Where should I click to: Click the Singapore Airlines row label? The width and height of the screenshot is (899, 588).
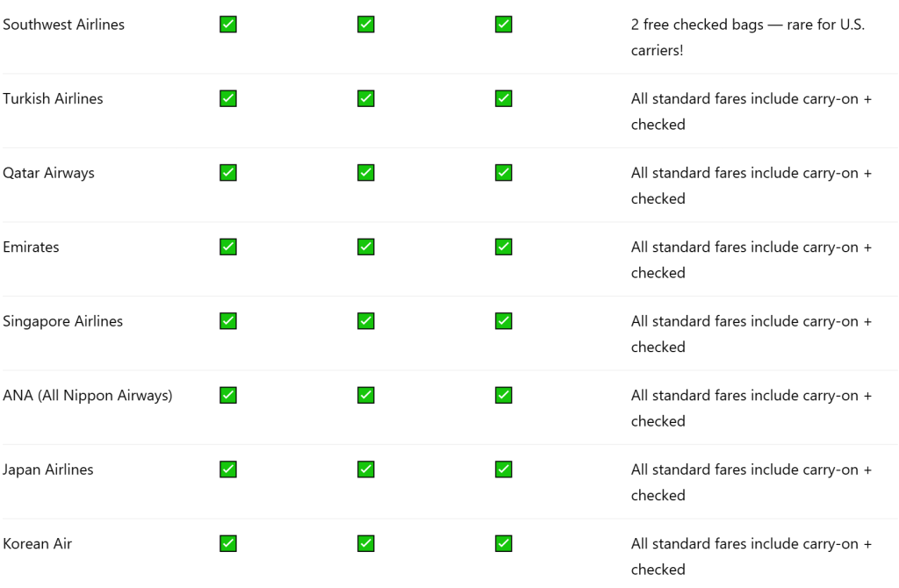(62, 321)
